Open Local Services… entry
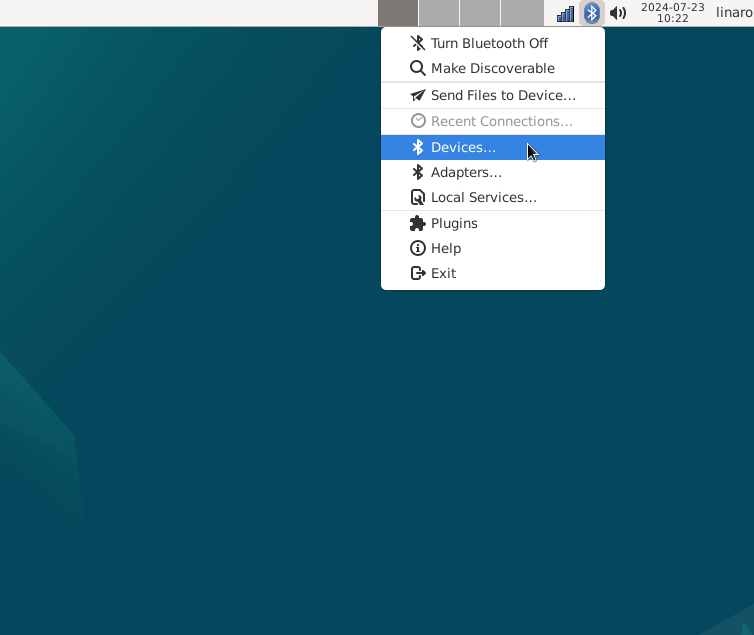Viewport: 754px width, 635px height. [493, 197]
